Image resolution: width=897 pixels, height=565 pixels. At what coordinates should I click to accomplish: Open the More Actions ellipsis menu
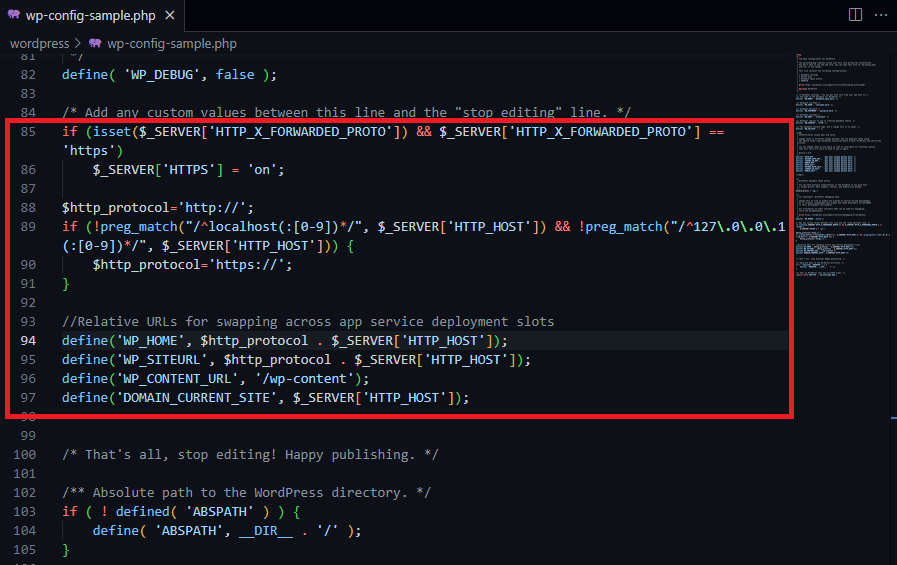[881, 15]
